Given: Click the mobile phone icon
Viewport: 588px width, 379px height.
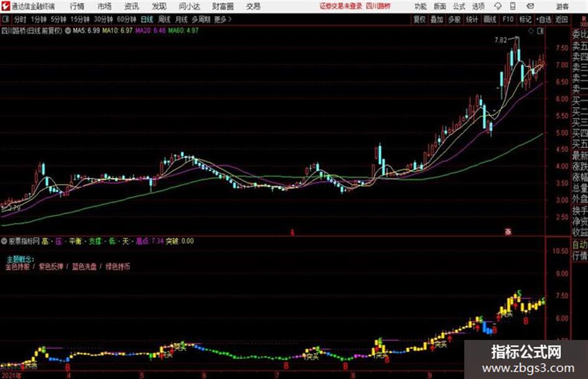Looking at the screenshot, I should (x=513, y=6).
